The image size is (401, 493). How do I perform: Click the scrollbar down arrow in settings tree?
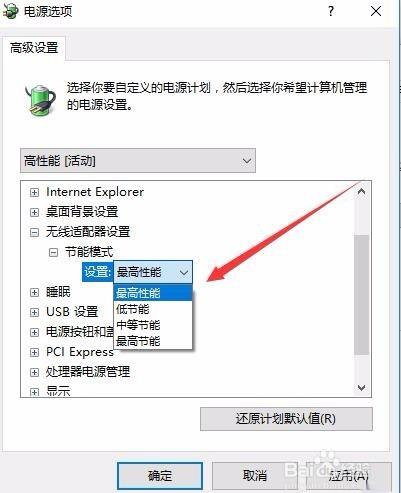[361, 388]
